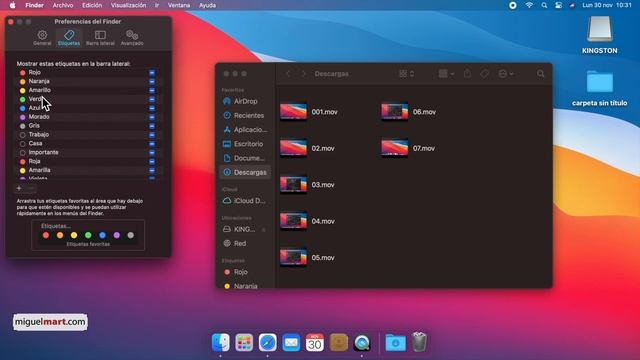Click the orange favorite tag swatch
This screenshot has width=640, height=360.
pos(60,235)
